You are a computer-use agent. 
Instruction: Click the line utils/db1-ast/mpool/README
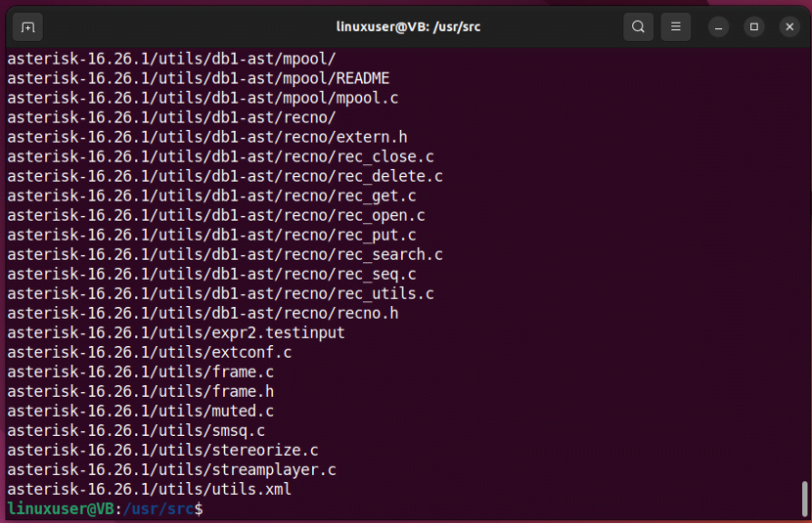coord(199,78)
